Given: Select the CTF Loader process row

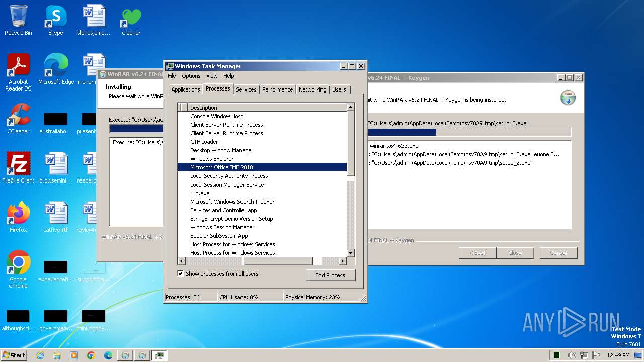Looking at the screenshot, I should tap(262, 142).
